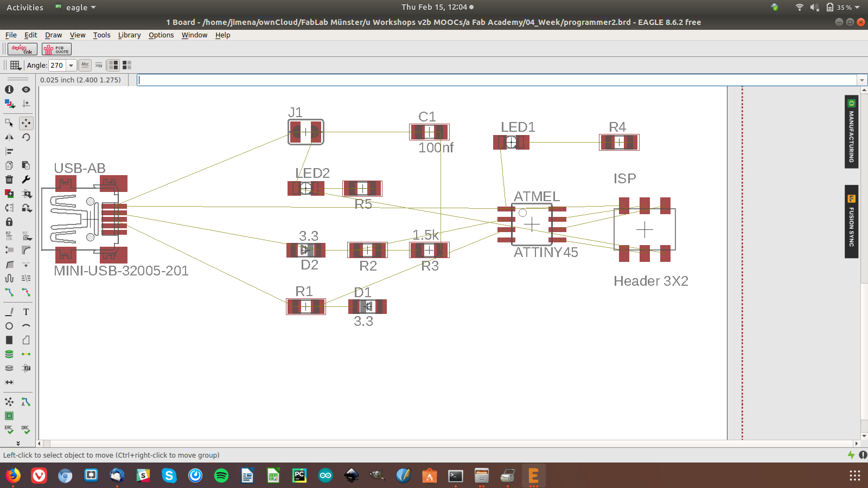Select the Polygon tool
Viewport: 868px width, 488px height.
pyautogui.click(x=26, y=340)
